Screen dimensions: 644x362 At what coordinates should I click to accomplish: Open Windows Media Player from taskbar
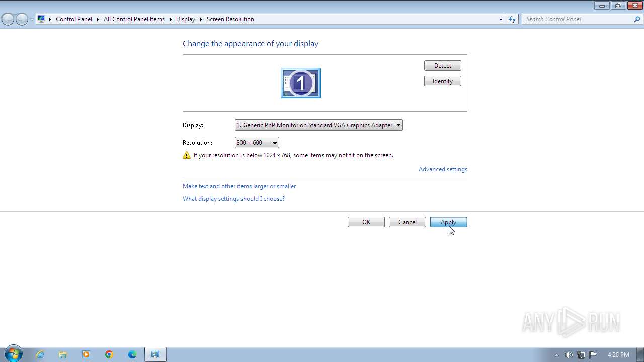86,354
